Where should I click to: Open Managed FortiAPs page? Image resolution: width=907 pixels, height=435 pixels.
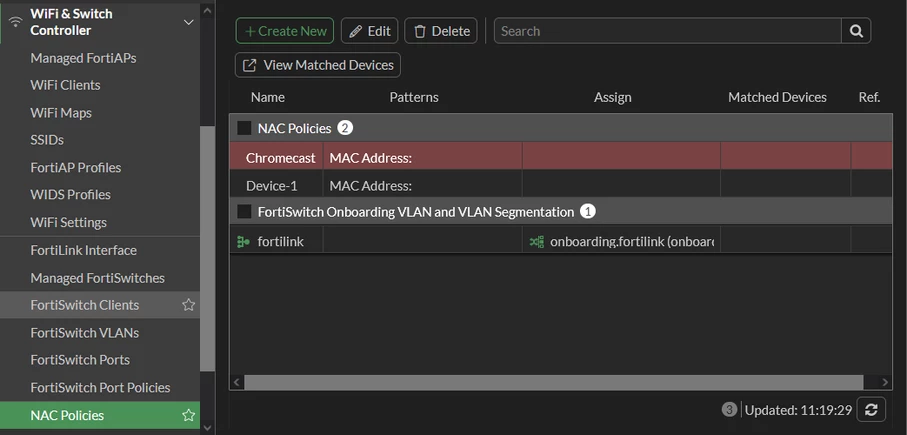[x=83, y=58]
